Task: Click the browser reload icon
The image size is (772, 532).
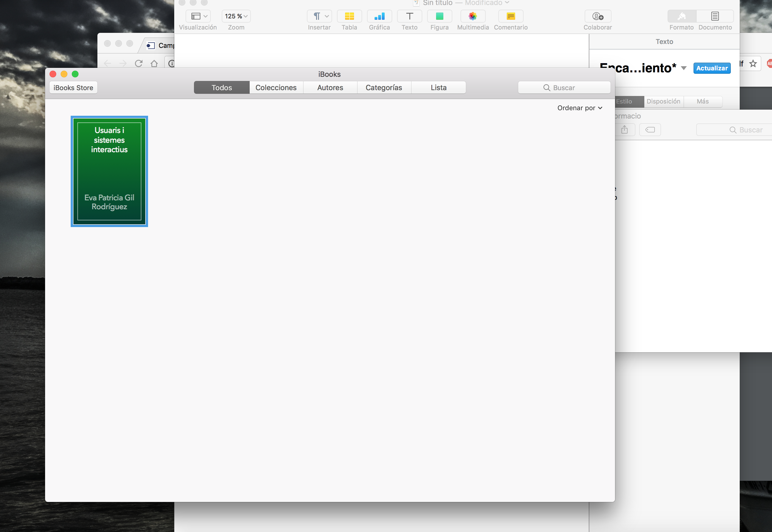Action: point(139,63)
